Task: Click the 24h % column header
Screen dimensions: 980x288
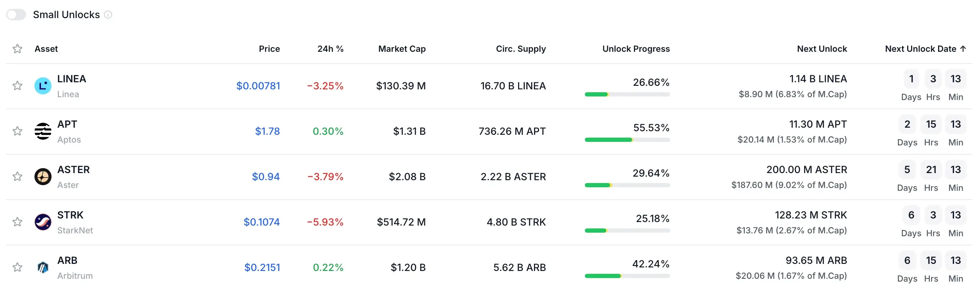Action: click(330, 49)
